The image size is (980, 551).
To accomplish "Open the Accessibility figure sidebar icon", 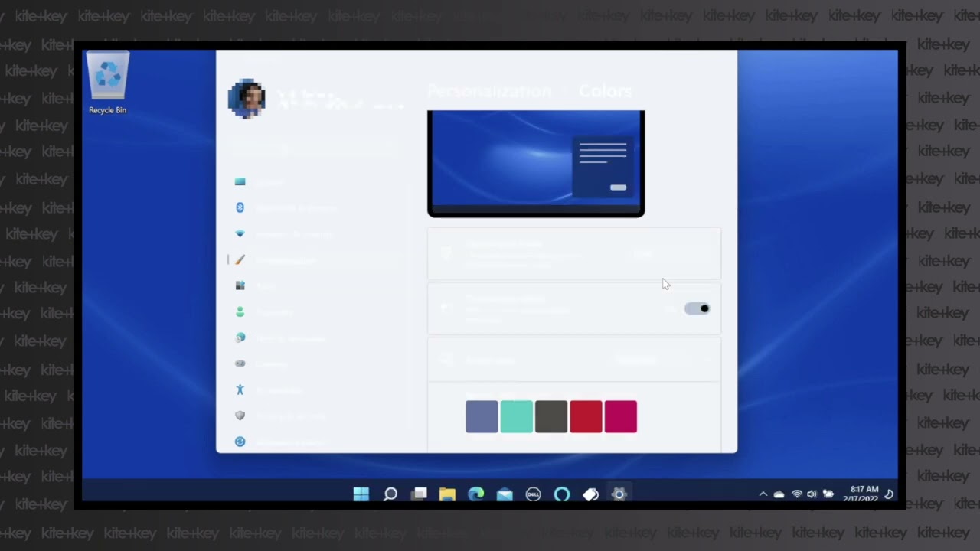I will pyautogui.click(x=240, y=390).
